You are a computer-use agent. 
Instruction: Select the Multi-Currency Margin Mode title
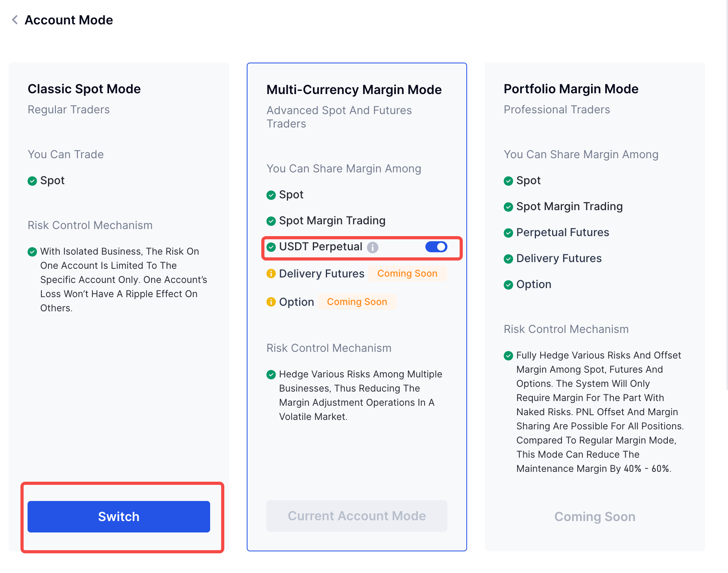[x=354, y=90]
